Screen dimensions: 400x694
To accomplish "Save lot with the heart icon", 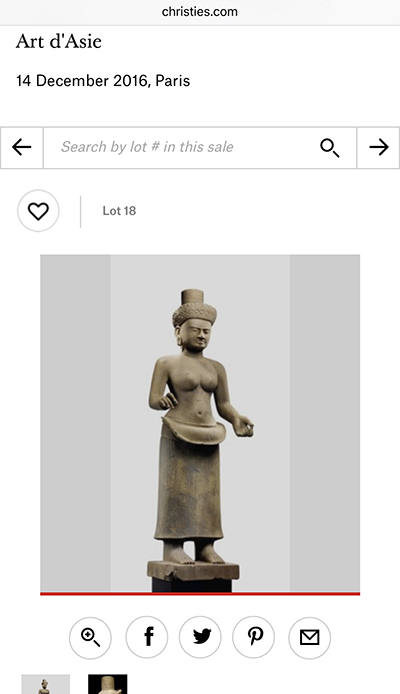I will click(38, 211).
